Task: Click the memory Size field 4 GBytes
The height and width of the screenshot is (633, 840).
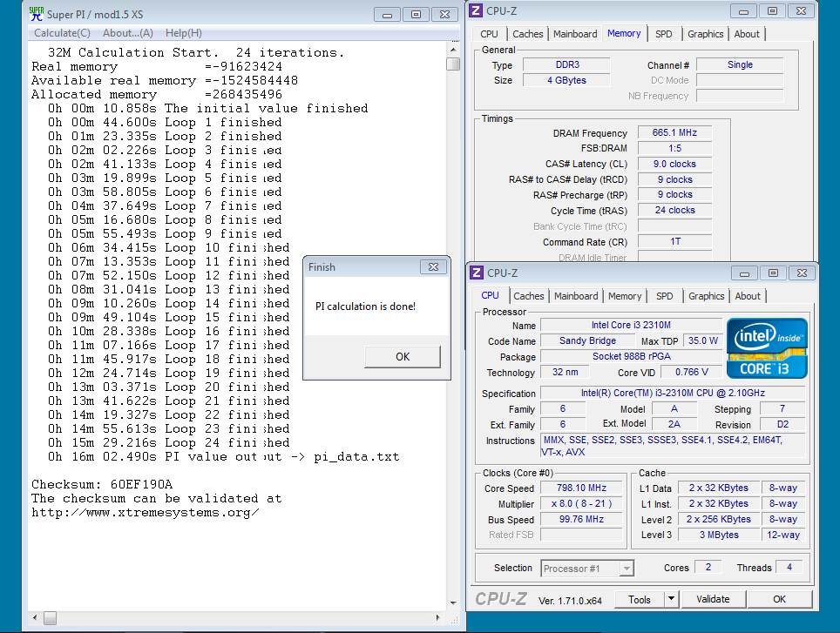Action: tap(566, 80)
